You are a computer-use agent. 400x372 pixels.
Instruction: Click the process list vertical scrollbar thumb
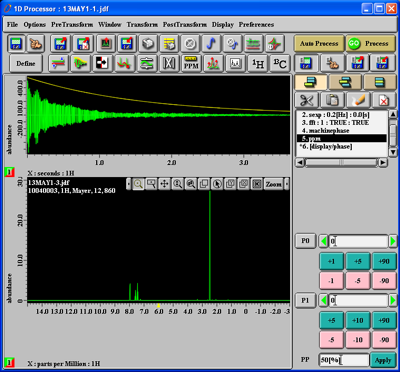[x=393, y=135]
